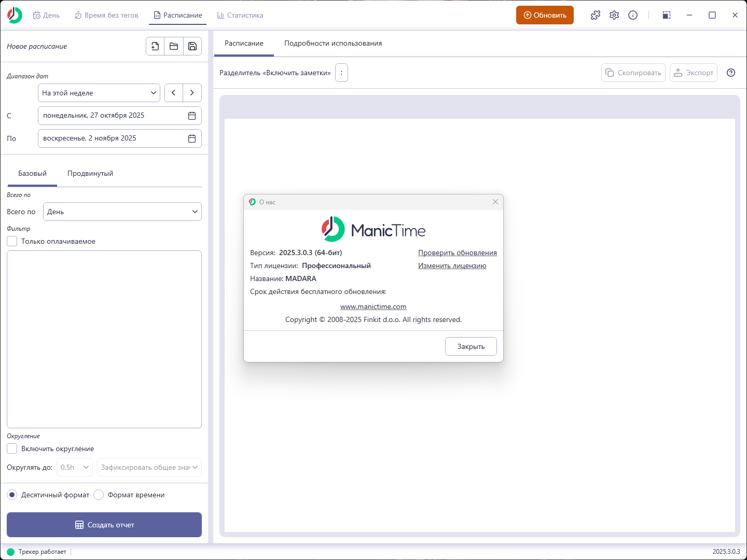Click the "Проверить обновления" link
Viewport: 747px width, 560px height.
click(458, 253)
